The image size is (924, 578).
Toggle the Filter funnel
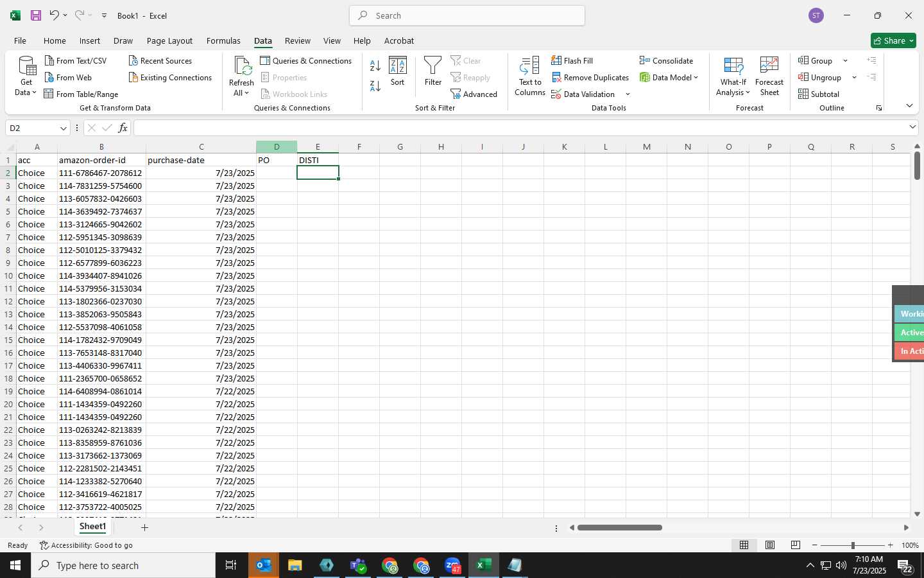[x=433, y=71]
